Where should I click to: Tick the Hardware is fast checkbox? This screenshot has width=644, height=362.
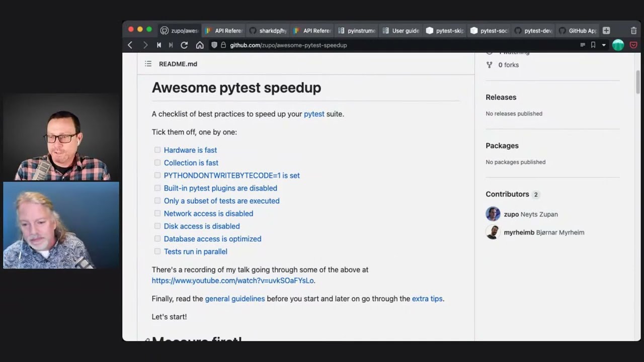(x=157, y=150)
